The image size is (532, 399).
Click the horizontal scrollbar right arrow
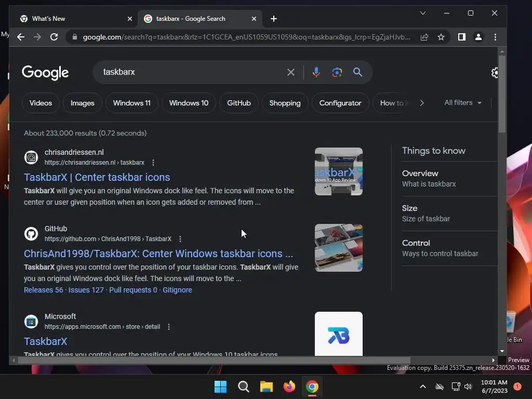[494, 360]
